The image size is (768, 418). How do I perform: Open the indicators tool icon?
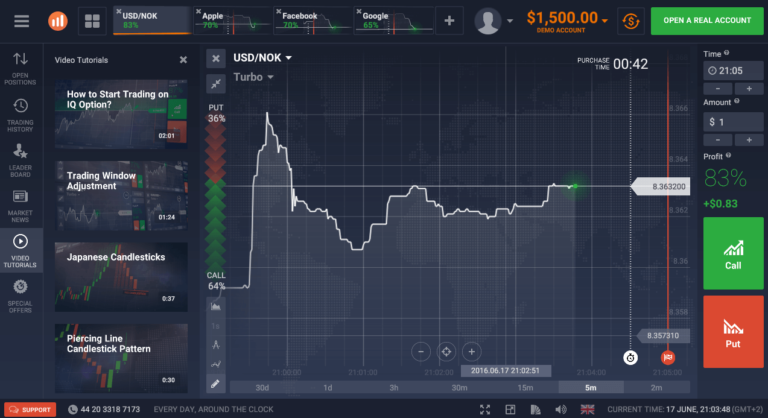216,345
